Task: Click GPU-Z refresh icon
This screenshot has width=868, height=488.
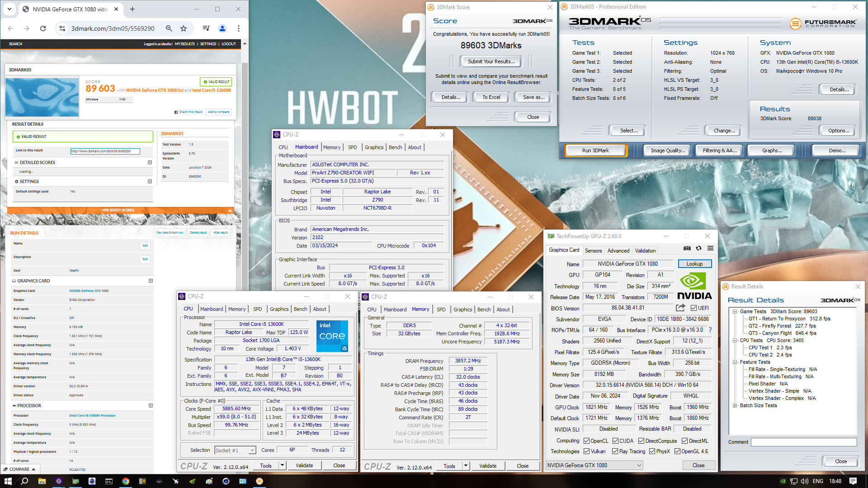Action: [x=698, y=248]
